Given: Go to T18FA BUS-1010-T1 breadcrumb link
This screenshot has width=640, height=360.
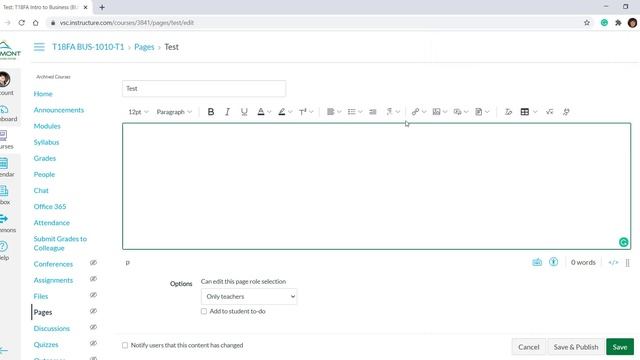Looking at the screenshot, I should point(88,47).
